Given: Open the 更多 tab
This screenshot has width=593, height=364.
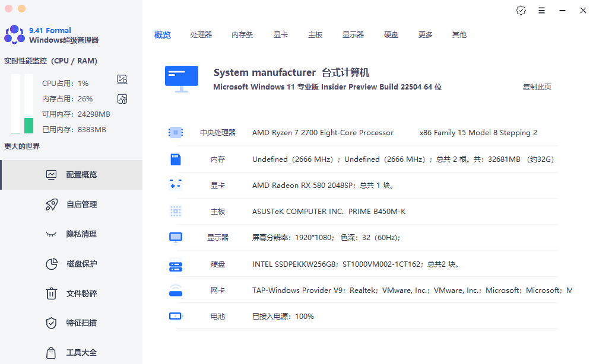Looking at the screenshot, I should 426,35.
